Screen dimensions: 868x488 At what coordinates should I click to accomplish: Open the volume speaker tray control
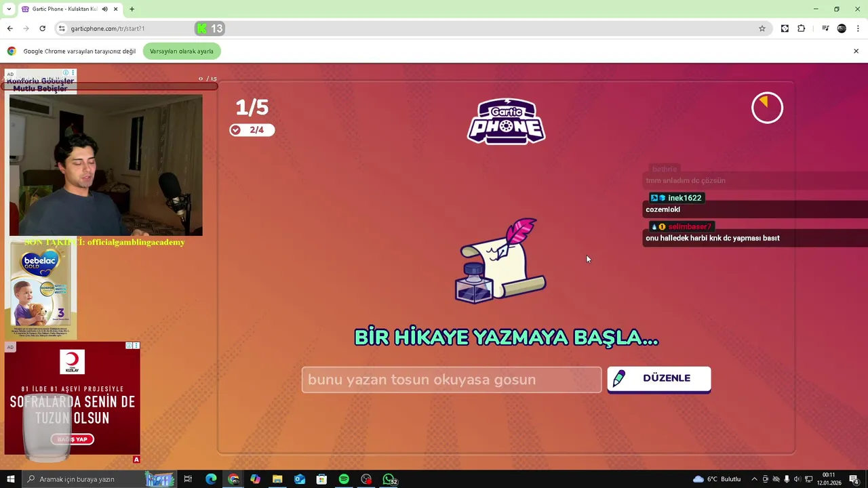click(797, 479)
